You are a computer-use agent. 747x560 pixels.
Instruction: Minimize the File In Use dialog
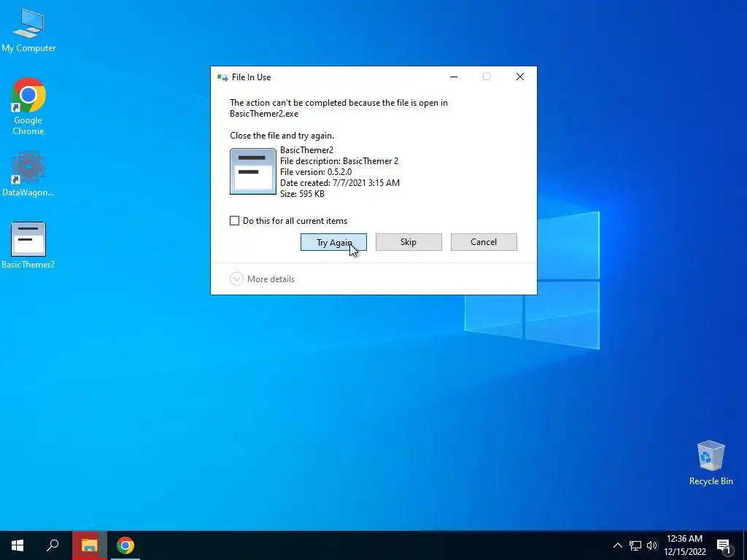(x=454, y=77)
